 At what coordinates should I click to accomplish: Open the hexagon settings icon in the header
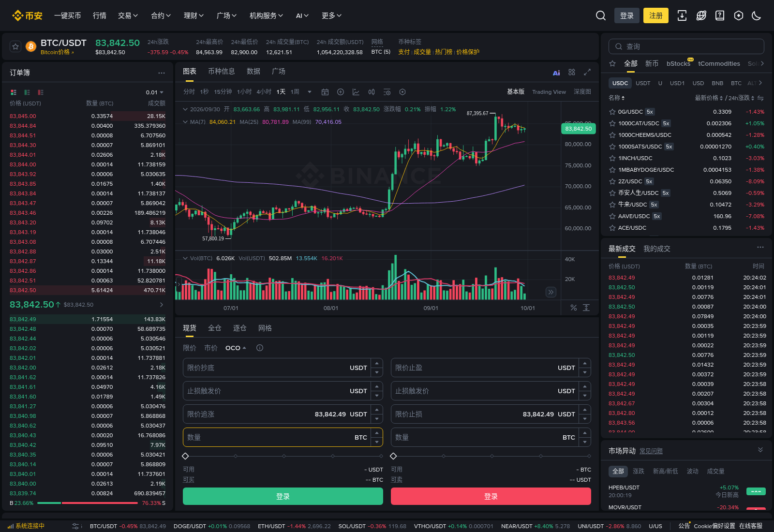pos(739,15)
